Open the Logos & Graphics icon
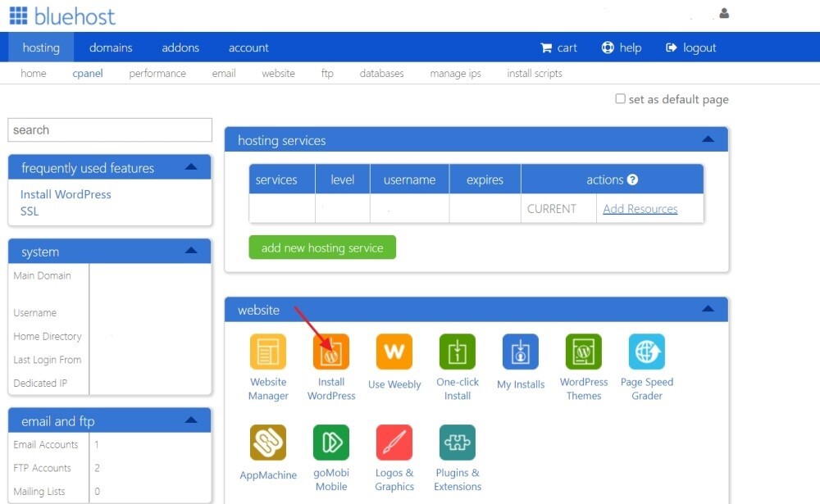This screenshot has height=504, width=820. (394, 443)
